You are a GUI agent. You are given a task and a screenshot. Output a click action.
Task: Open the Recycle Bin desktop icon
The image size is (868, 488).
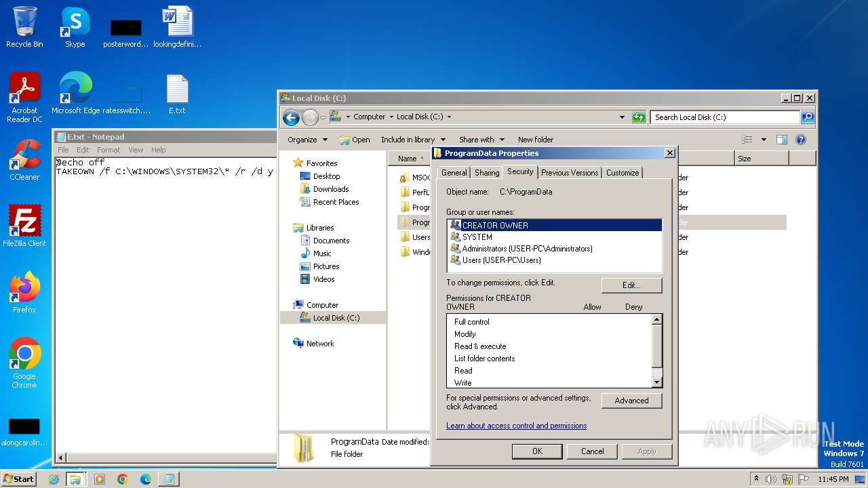tap(24, 27)
